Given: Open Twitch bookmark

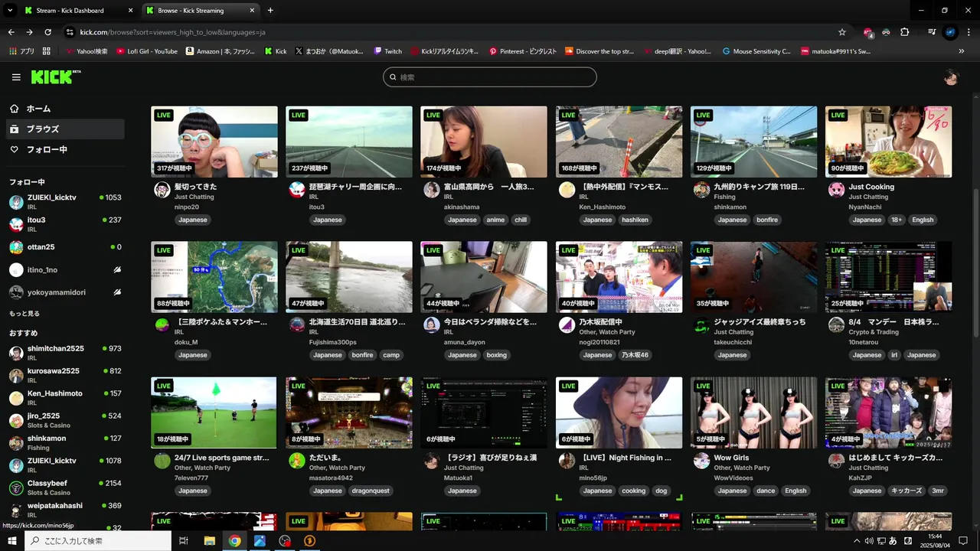Looking at the screenshot, I should [x=387, y=51].
